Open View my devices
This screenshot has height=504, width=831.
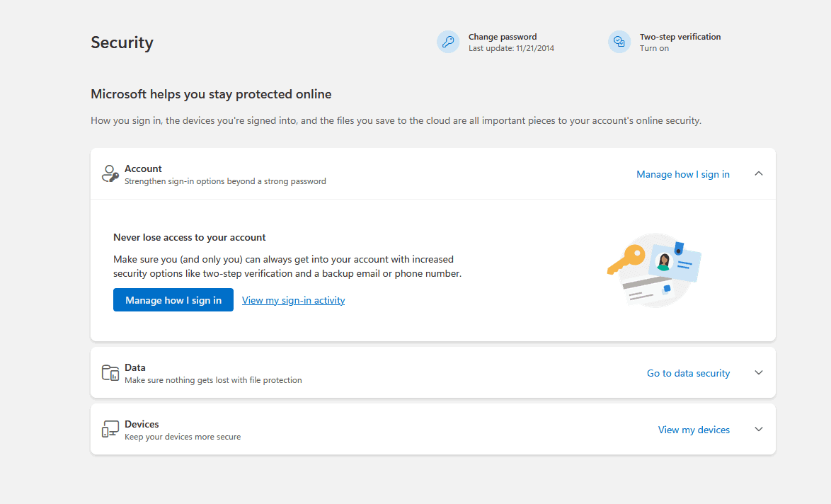[694, 429]
